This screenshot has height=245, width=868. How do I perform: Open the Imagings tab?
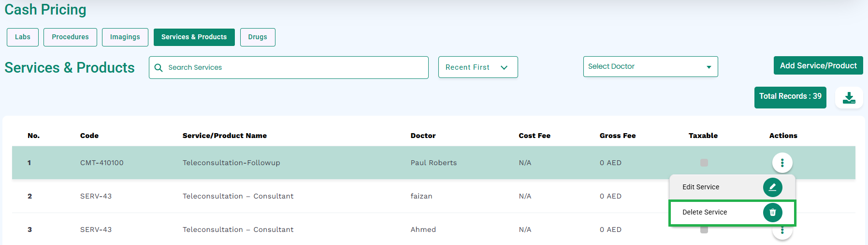pos(125,37)
